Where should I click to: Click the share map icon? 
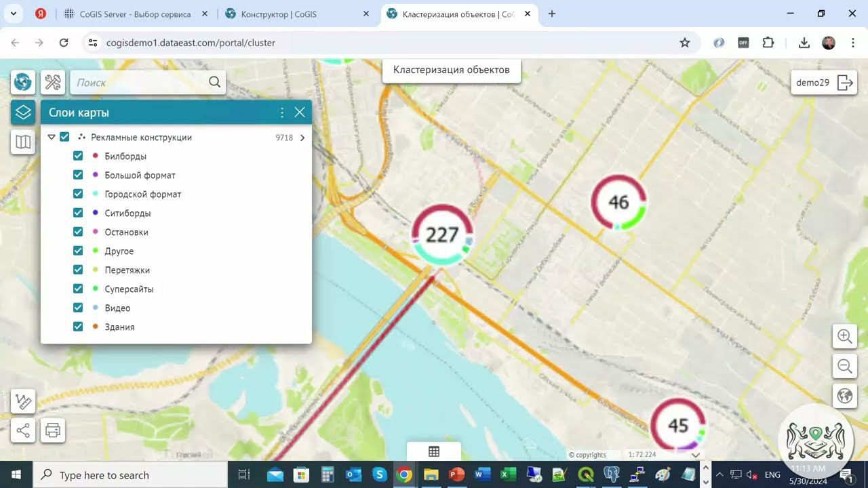23,430
